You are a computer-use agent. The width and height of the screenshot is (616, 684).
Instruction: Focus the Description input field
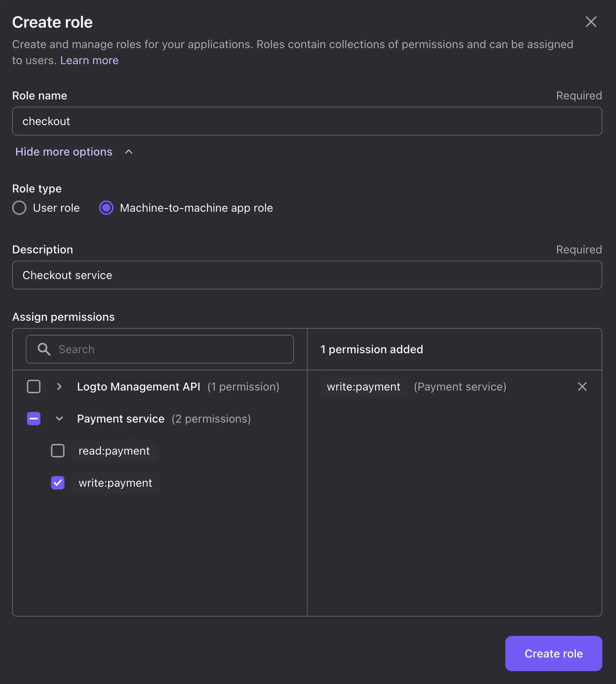(307, 275)
